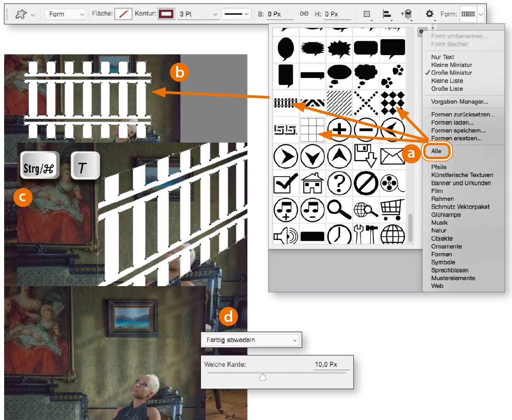Image resolution: width=512 pixels, height=420 pixels.
Task: Select the cloud thought bubble shape
Action: [x=366, y=76]
